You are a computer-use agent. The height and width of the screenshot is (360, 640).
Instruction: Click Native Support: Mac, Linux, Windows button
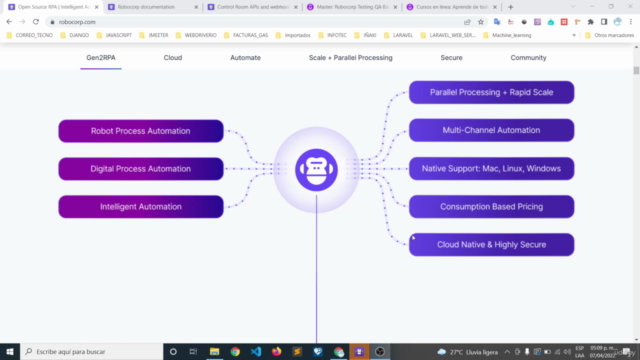(491, 169)
